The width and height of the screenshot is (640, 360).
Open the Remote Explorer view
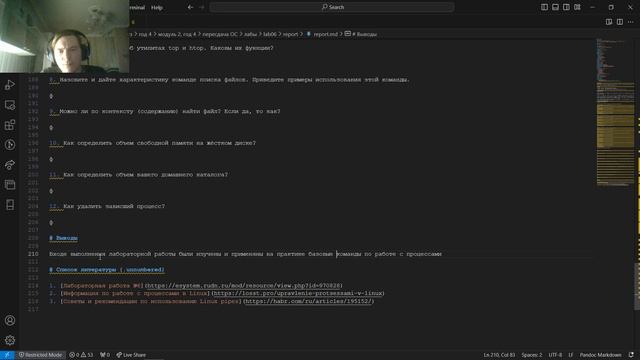click(x=10, y=105)
